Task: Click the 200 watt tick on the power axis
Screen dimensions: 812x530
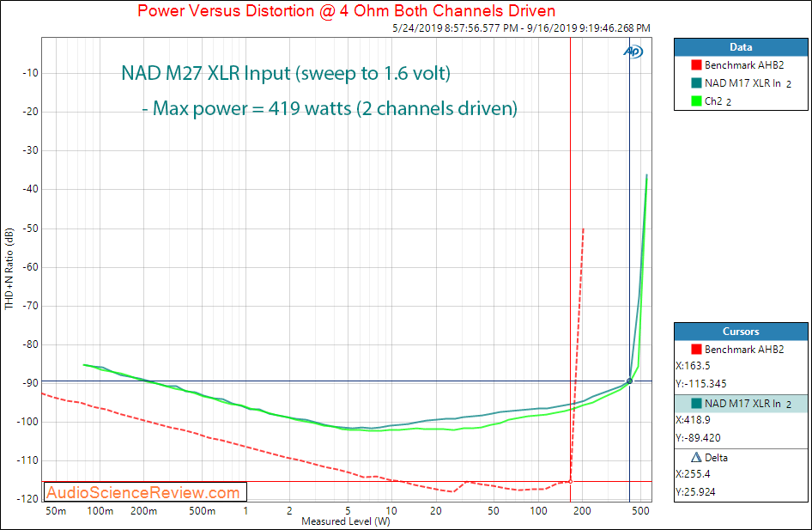Action: [x=582, y=511]
